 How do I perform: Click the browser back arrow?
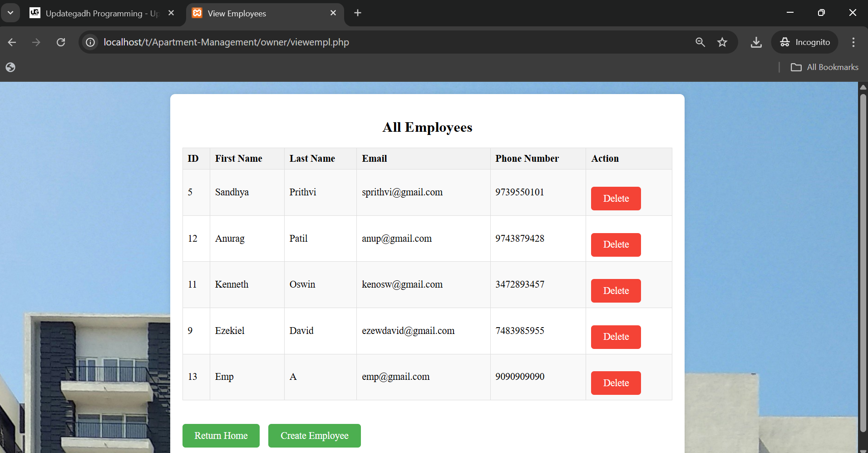point(12,42)
